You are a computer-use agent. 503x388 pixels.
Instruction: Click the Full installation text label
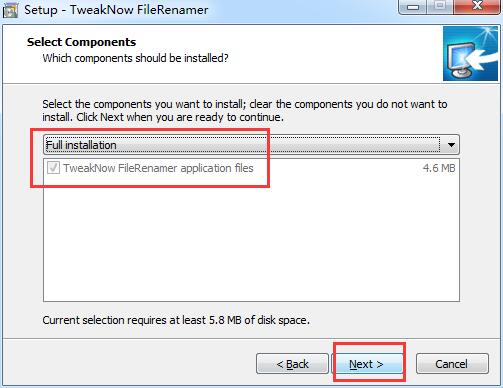coord(81,145)
